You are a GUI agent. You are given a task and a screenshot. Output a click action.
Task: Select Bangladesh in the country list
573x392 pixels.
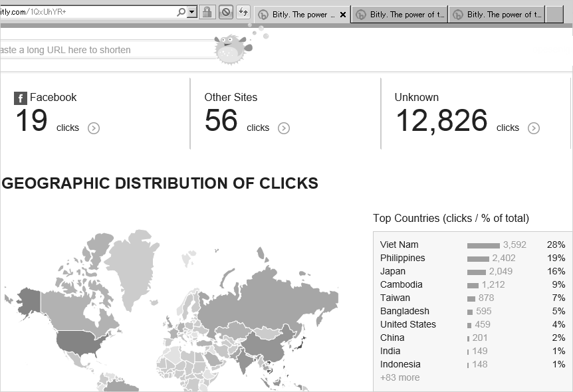(405, 311)
